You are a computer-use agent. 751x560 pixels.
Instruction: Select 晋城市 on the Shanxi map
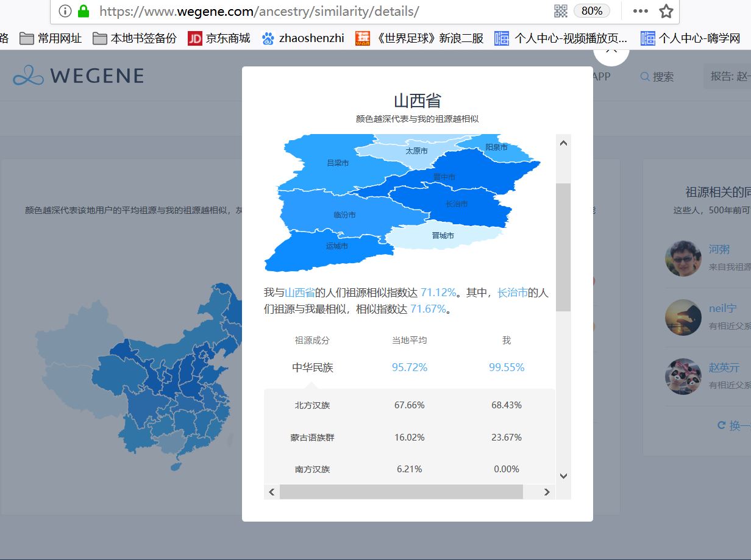443,235
